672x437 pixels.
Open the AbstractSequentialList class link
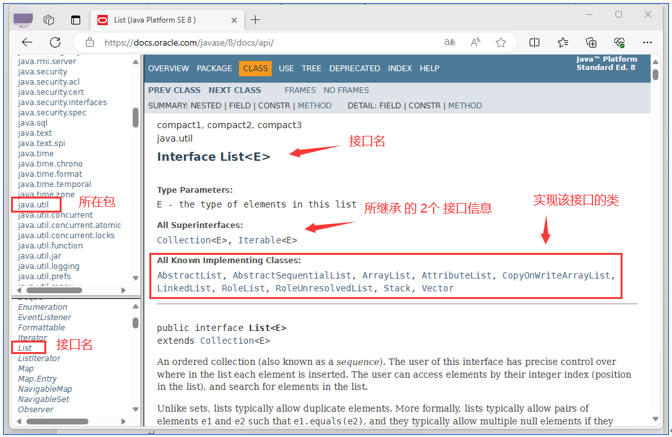292,275
